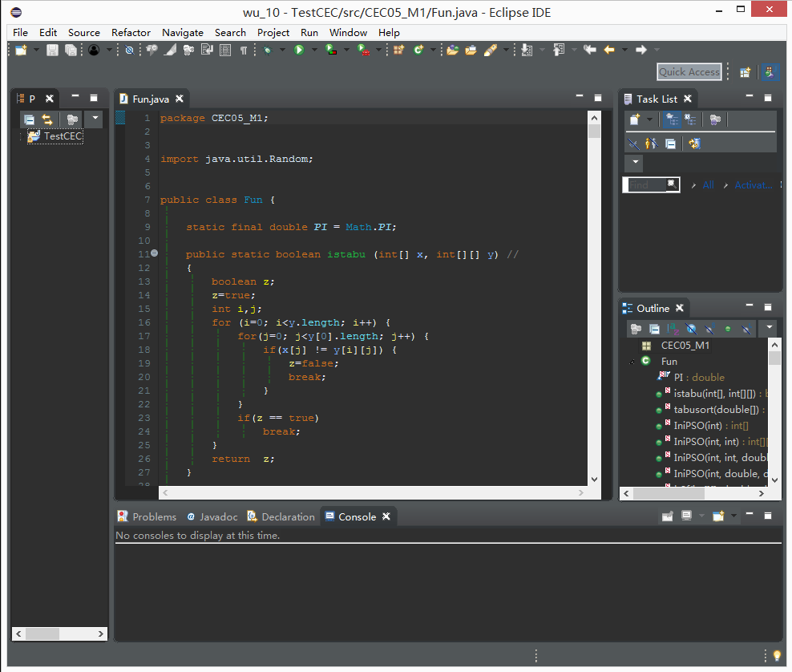Click Collapse All in Task List
The image size is (792, 672).
click(x=670, y=144)
